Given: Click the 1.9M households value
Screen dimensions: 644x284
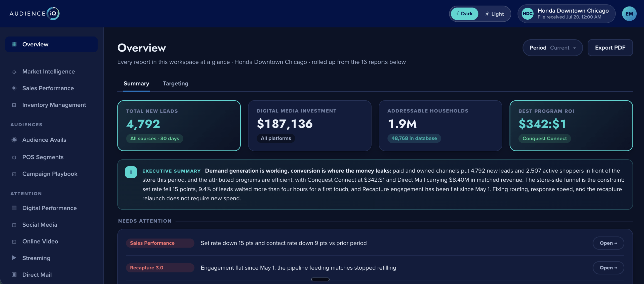Looking at the screenshot, I should [x=402, y=124].
